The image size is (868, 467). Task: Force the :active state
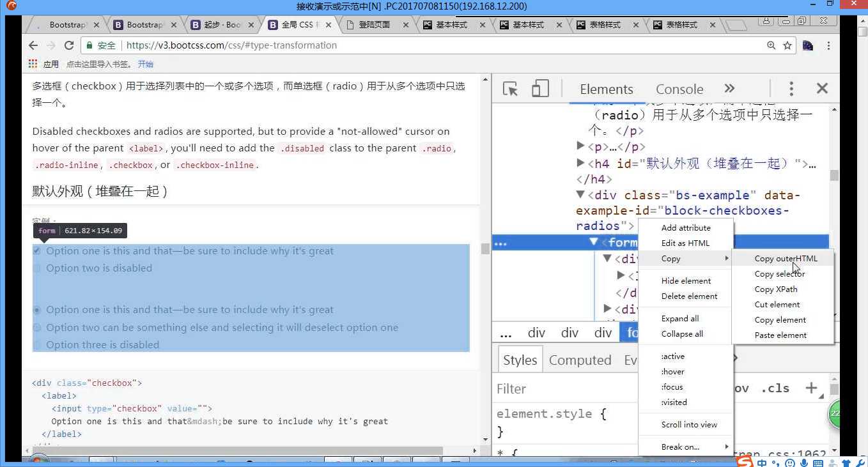tap(672, 356)
